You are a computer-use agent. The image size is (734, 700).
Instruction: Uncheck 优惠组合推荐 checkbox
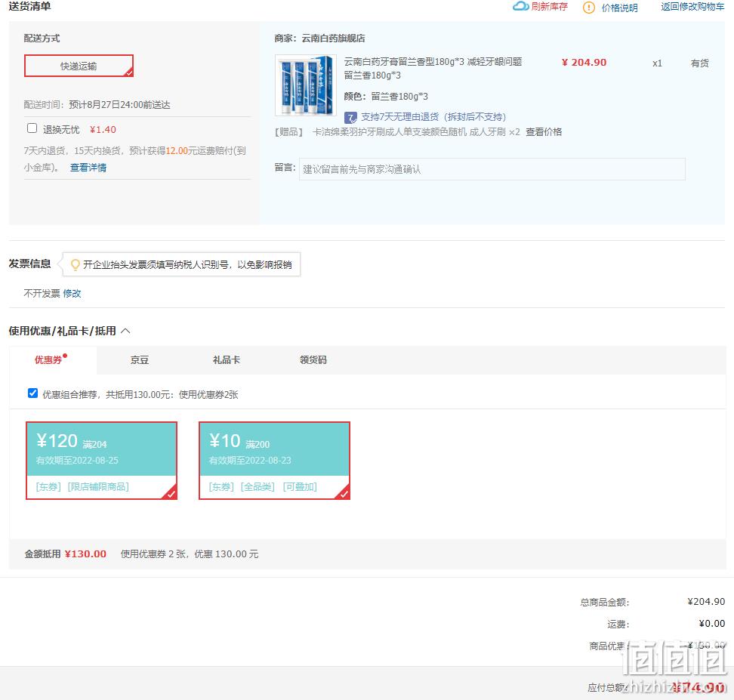(x=32, y=393)
